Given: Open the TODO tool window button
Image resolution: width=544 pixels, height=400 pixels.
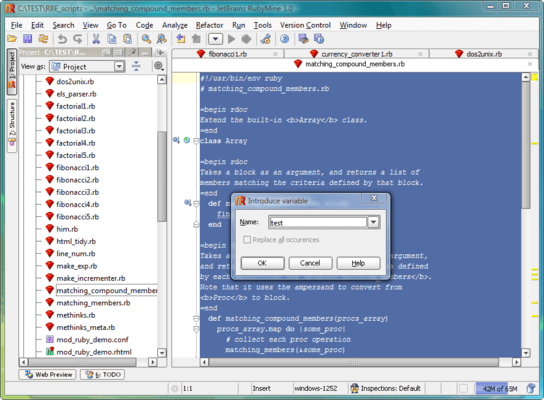Looking at the screenshot, I should [103, 374].
